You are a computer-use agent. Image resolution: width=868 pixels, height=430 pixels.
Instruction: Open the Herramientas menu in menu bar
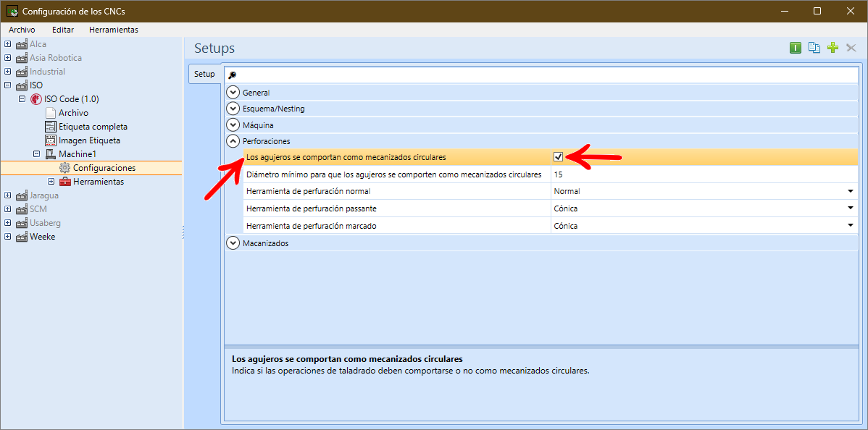[x=114, y=30]
